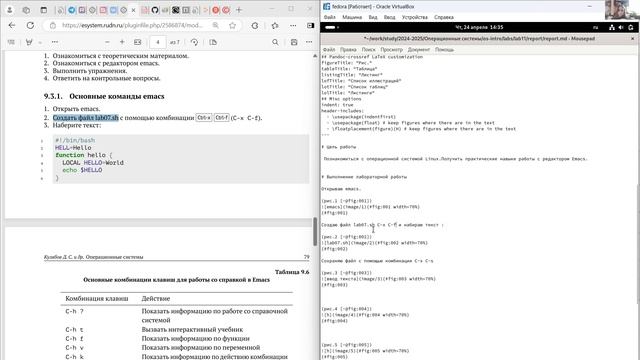Open VirtualBox Файл menu
640x360 pixels.
click(329, 17)
